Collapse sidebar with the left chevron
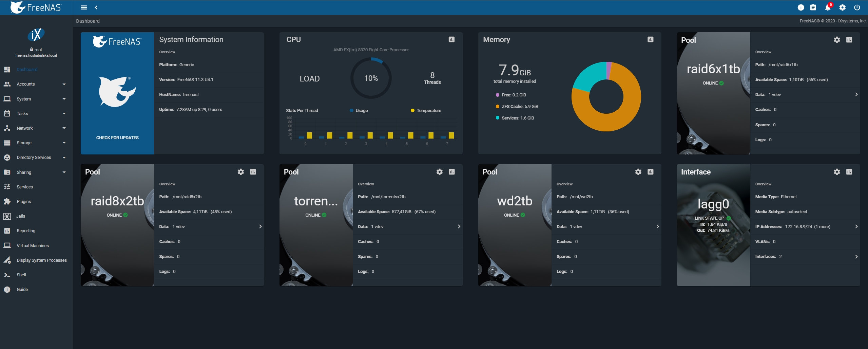868x349 pixels. point(96,7)
